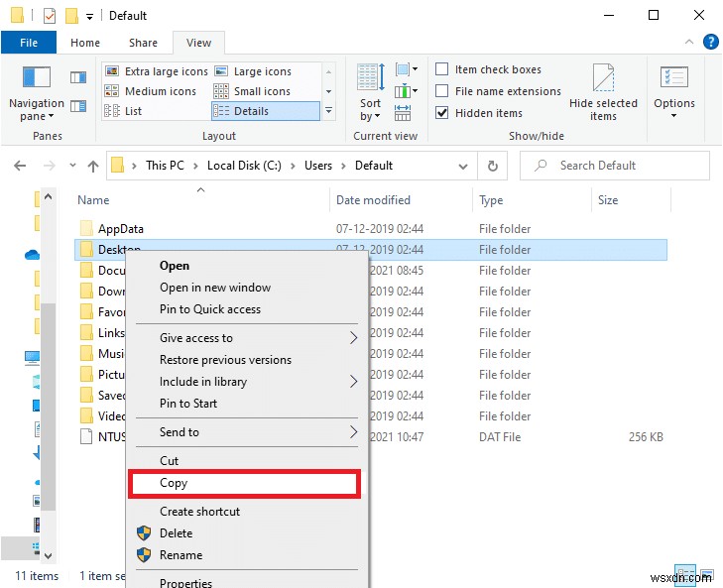723x588 pixels.
Task: Click Users breadcrumb in address bar
Action: click(x=318, y=166)
